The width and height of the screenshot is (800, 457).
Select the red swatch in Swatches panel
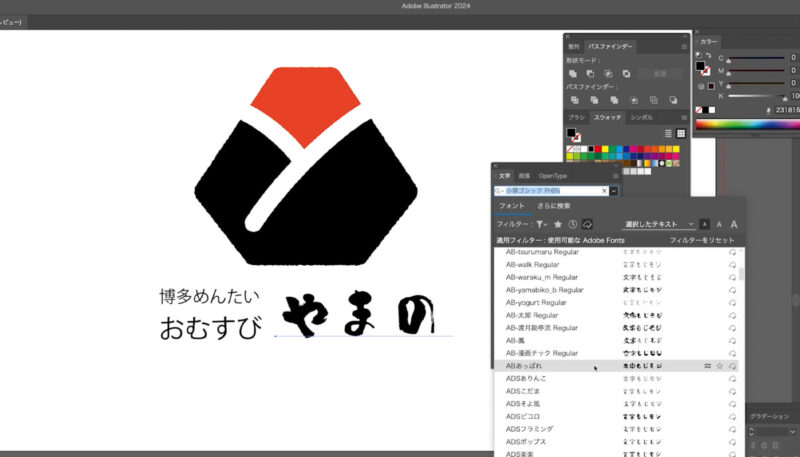click(598, 149)
